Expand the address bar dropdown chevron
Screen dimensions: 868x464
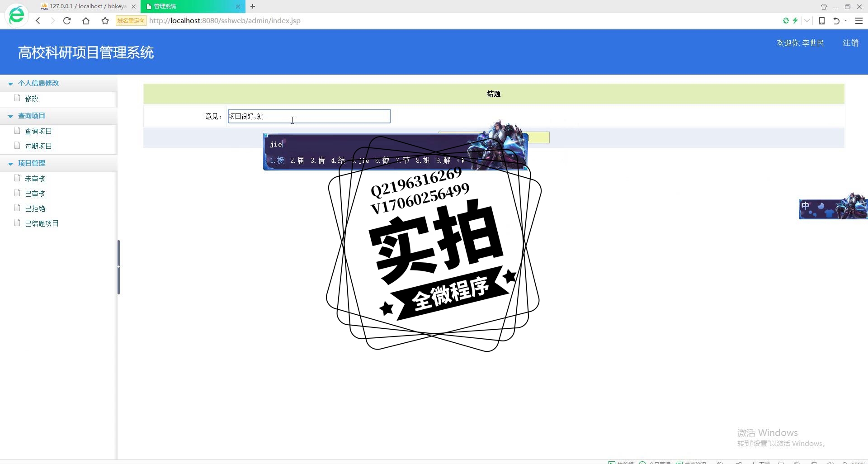807,21
